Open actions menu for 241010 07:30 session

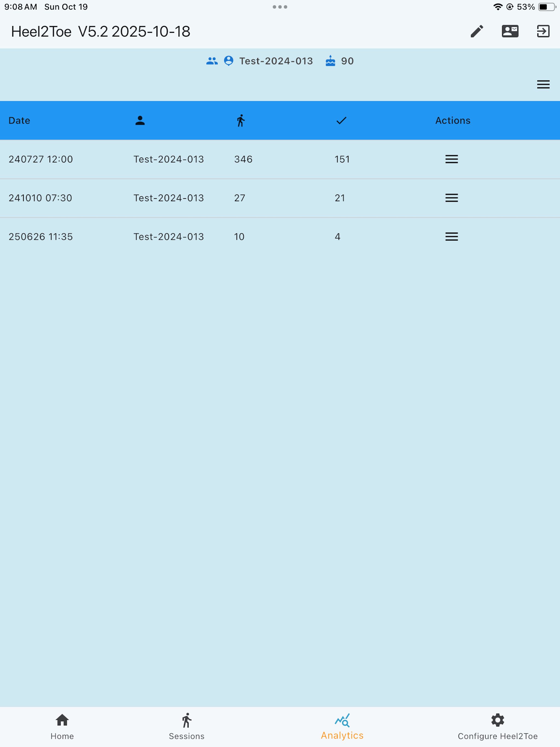[x=451, y=198]
